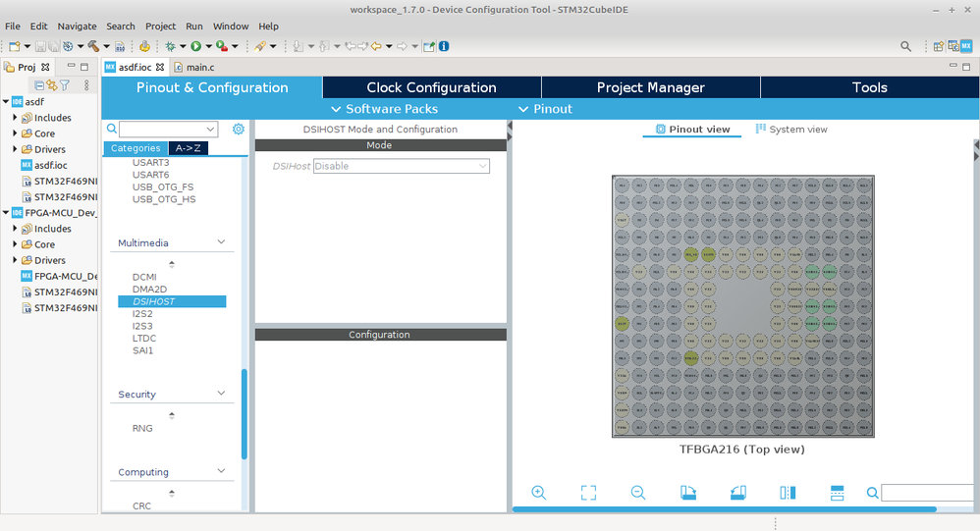Image resolution: width=980 pixels, height=531 pixels.
Task: Zoom out of the pinout chip view
Action: (x=638, y=493)
